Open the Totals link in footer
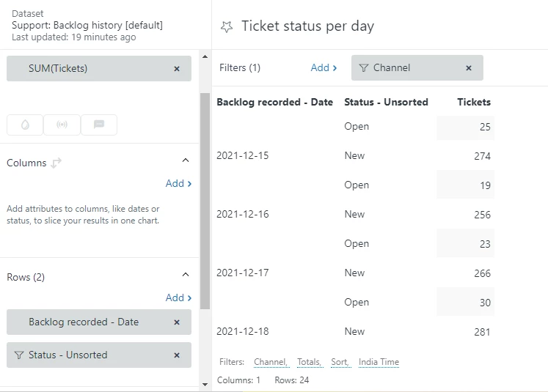Screen dimensions: 548x392 click(x=309, y=362)
